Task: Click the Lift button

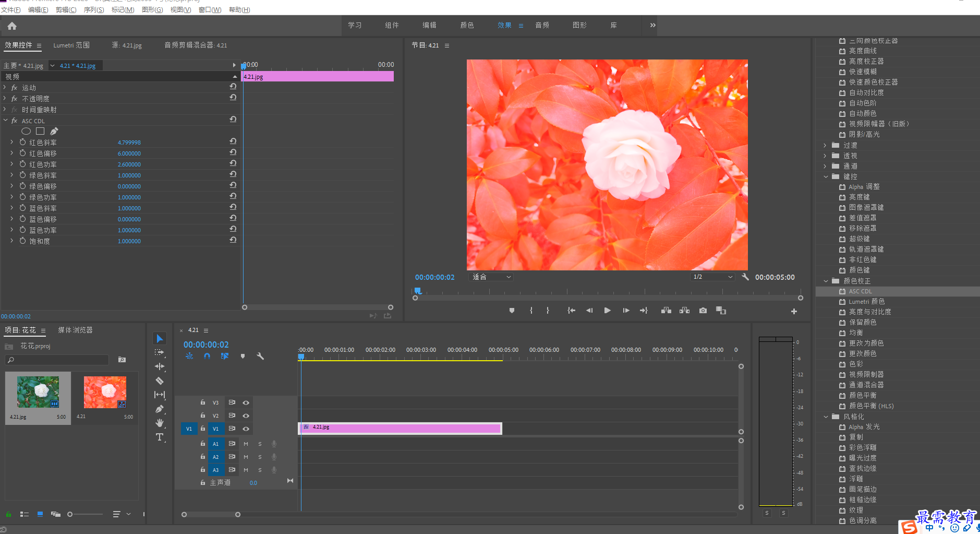Action: click(666, 311)
